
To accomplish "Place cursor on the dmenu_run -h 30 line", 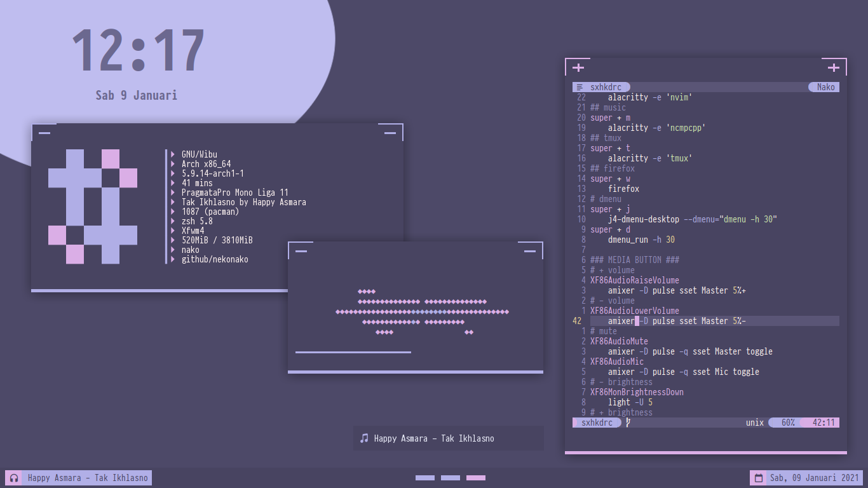I will (x=641, y=240).
